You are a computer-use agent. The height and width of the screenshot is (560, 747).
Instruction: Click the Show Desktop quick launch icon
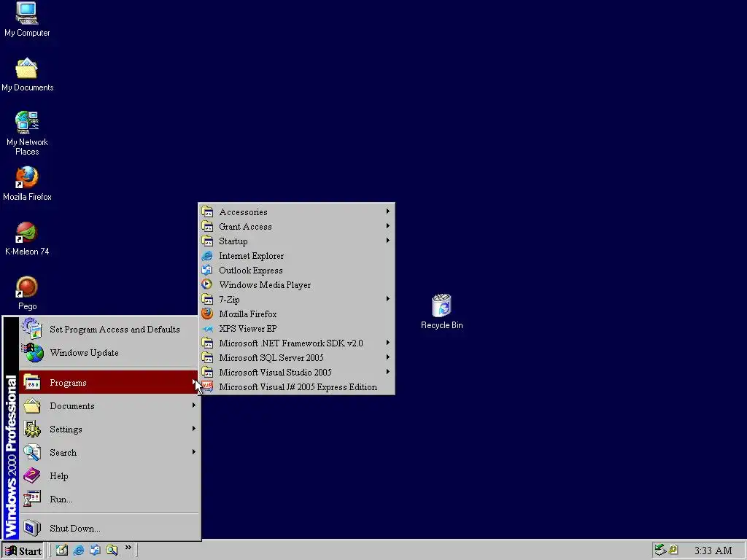point(62,550)
